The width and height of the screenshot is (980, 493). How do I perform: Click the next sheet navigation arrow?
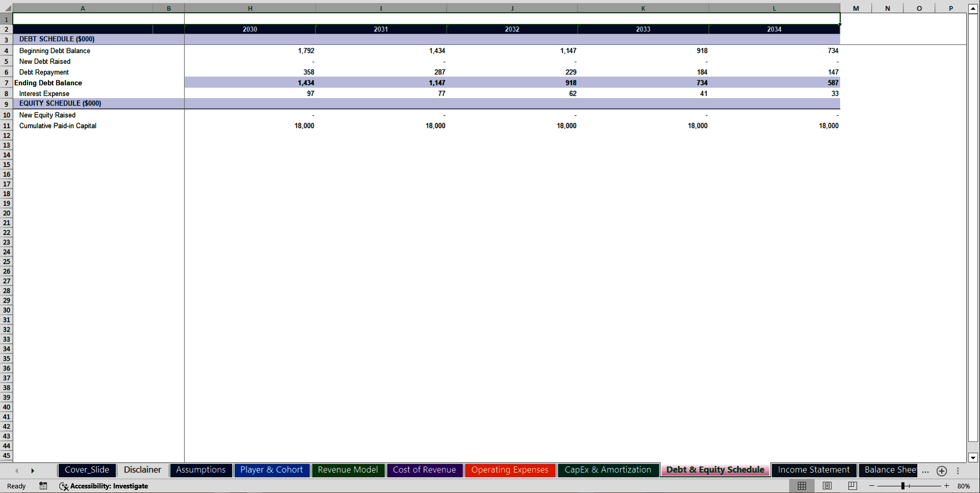(33, 471)
